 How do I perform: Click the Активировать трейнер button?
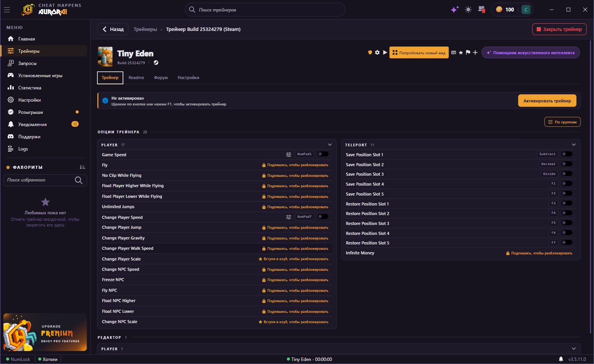[547, 101]
